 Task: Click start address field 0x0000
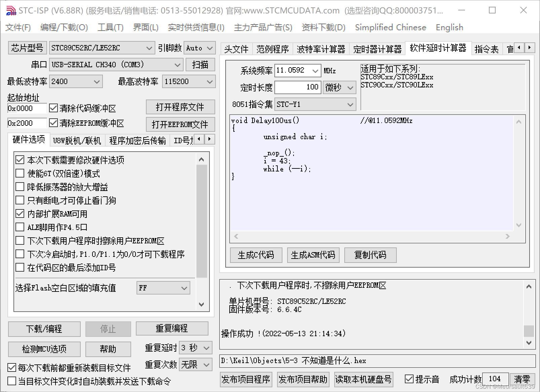27,108
